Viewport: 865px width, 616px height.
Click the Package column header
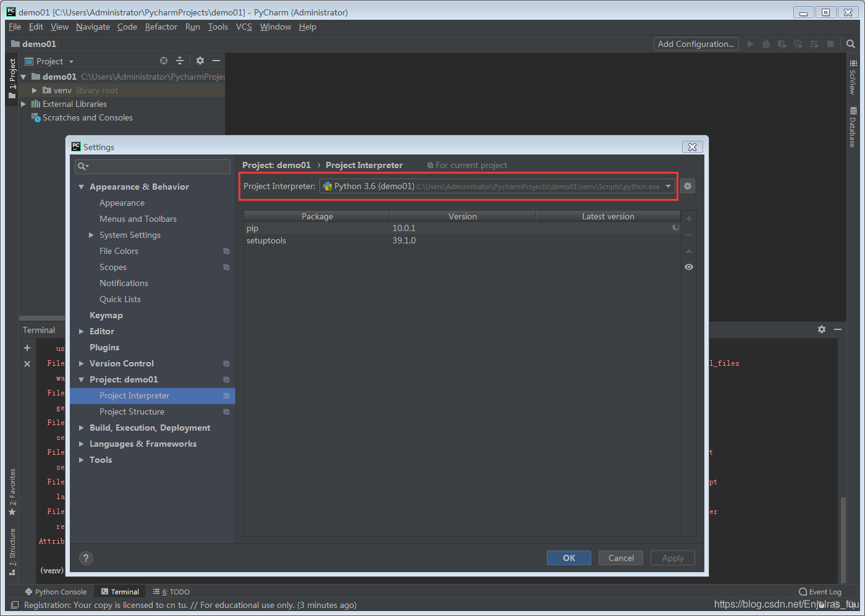click(x=317, y=216)
